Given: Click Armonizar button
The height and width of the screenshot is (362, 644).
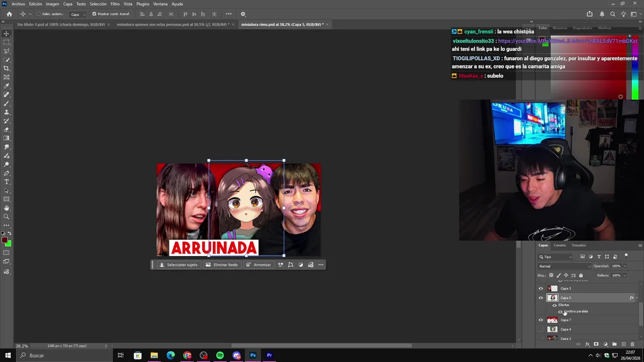Looking at the screenshot, I should pyautogui.click(x=259, y=265).
